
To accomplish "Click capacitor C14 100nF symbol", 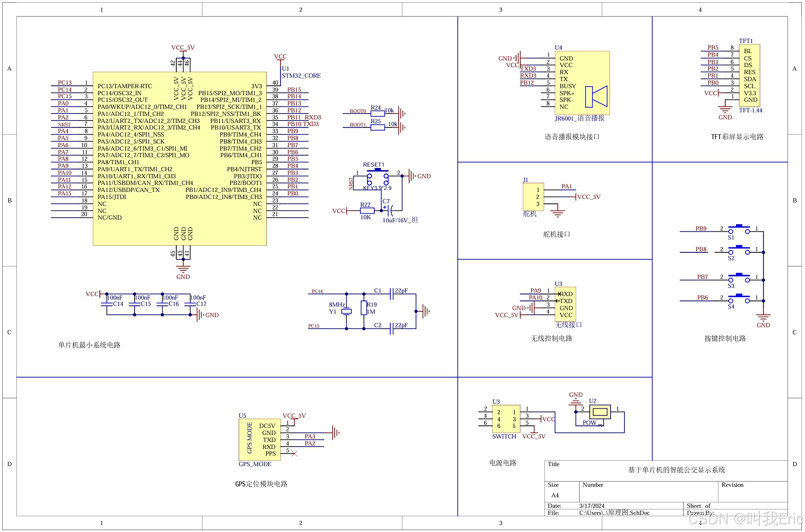I will [x=106, y=304].
